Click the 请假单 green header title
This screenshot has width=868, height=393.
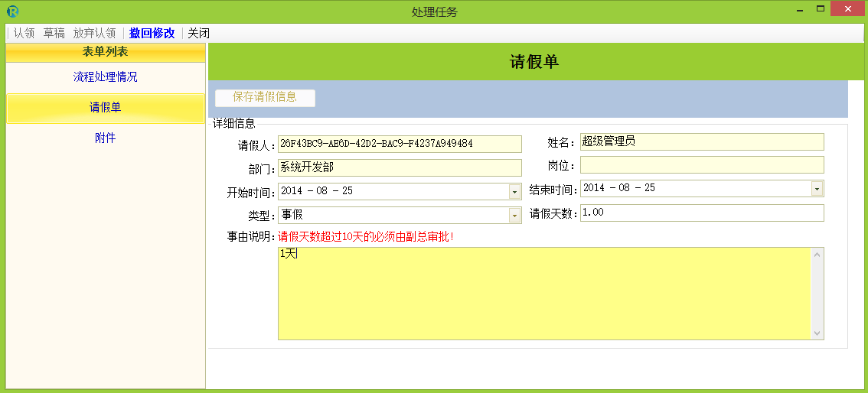click(x=534, y=62)
